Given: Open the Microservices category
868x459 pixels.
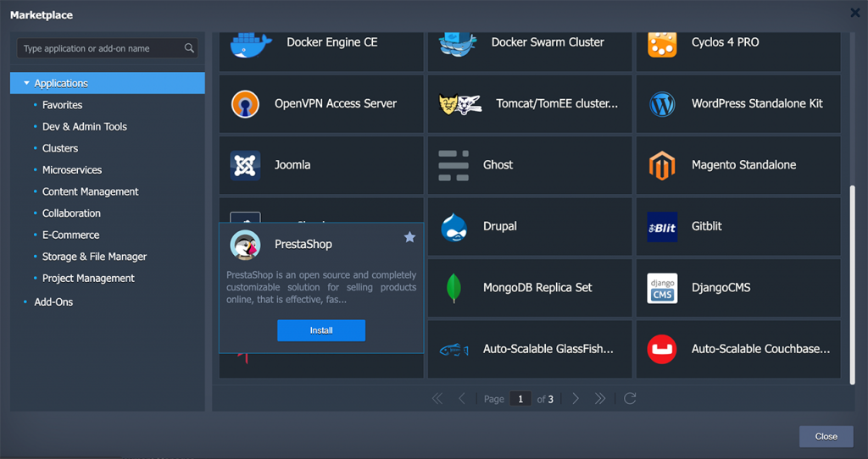Looking at the screenshot, I should (x=72, y=169).
